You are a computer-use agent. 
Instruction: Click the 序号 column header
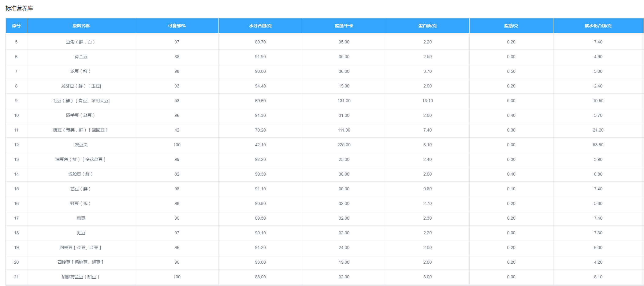coord(16,26)
